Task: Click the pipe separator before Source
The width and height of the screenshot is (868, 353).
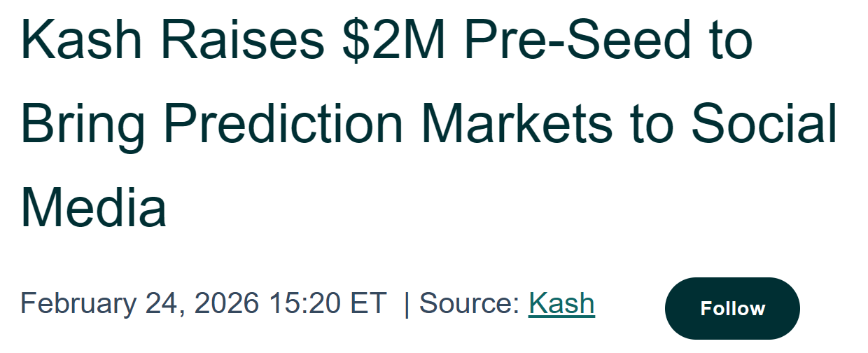Action: (407, 304)
